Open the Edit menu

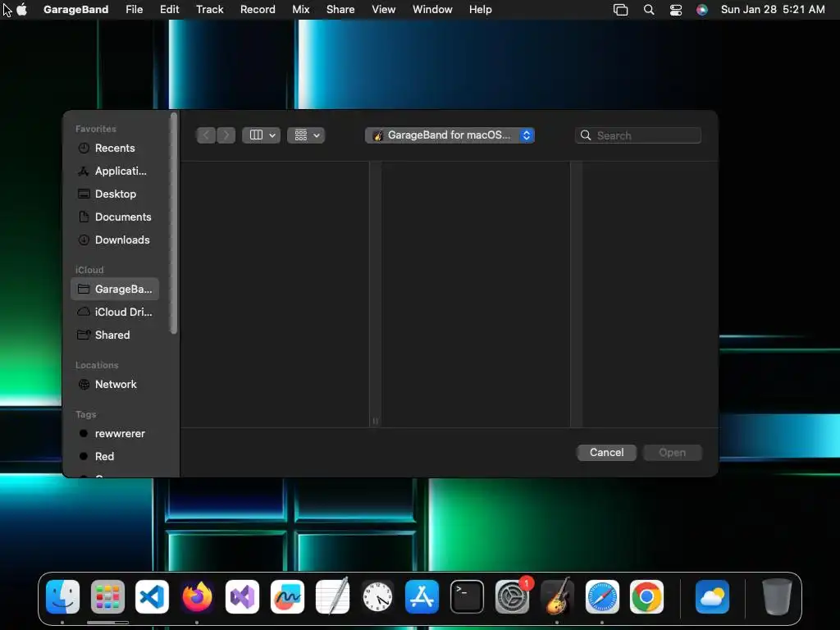[x=169, y=10]
